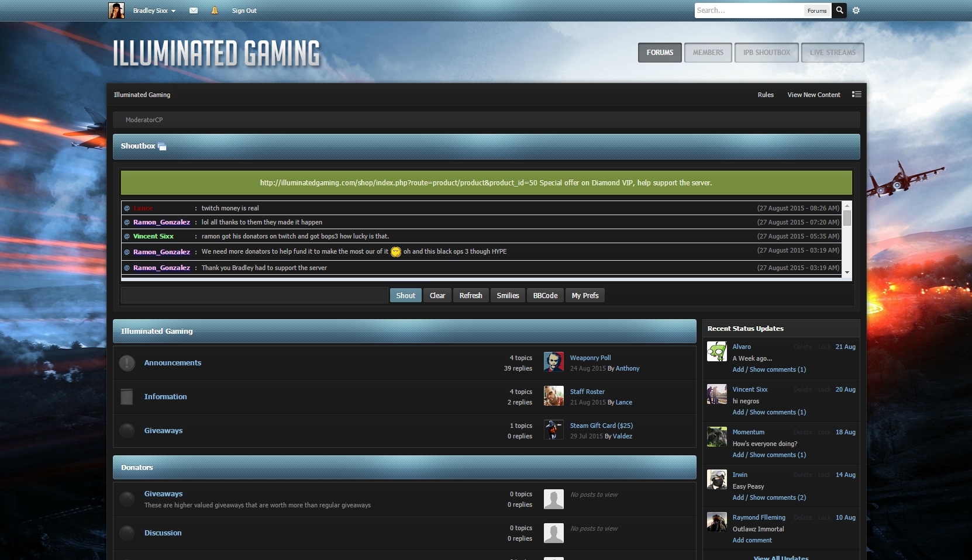This screenshot has height=560, width=972.
Task: Open the Weaponry Poll poster avatar
Action: (x=554, y=362)
